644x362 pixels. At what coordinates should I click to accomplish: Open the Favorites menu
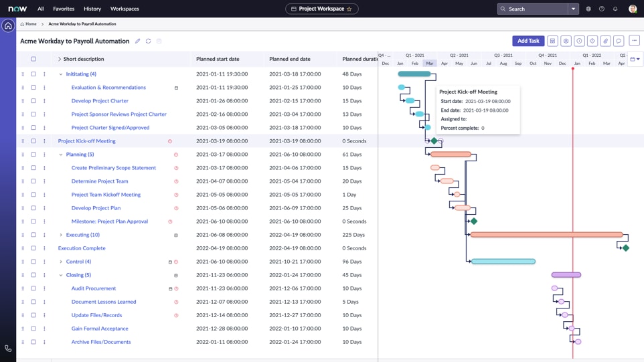(x=64, y=9)
